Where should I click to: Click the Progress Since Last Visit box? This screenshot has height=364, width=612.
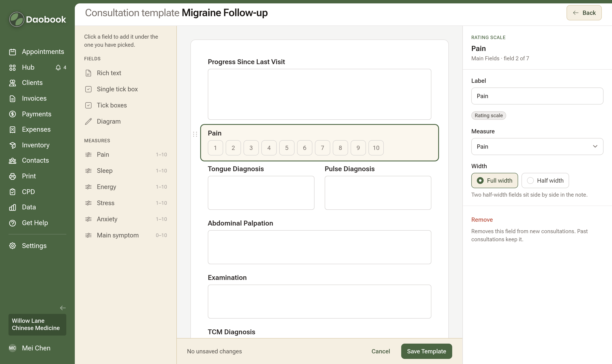(319, 94)
